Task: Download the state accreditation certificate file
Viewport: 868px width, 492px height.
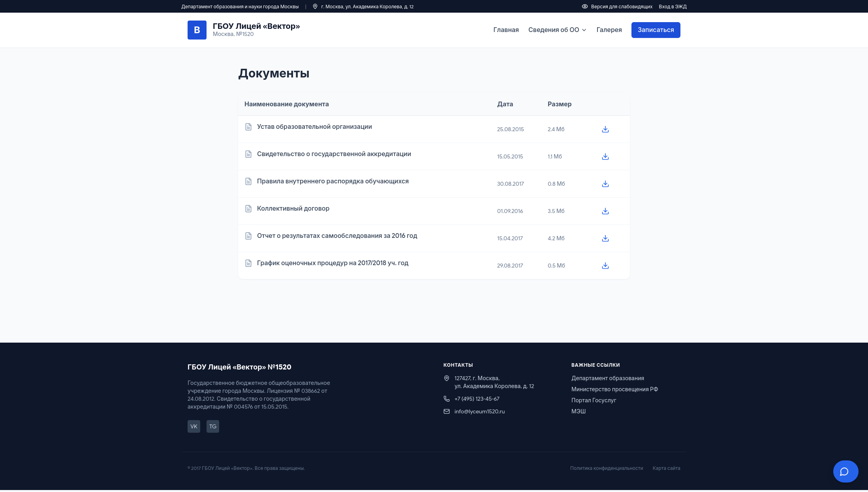Action: click(x=605, y=156)
